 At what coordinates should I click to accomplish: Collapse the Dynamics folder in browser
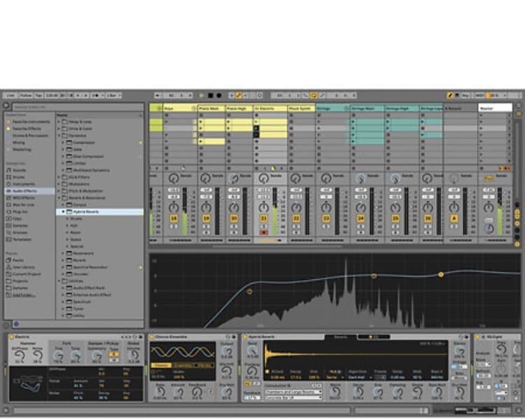(59, 135)
